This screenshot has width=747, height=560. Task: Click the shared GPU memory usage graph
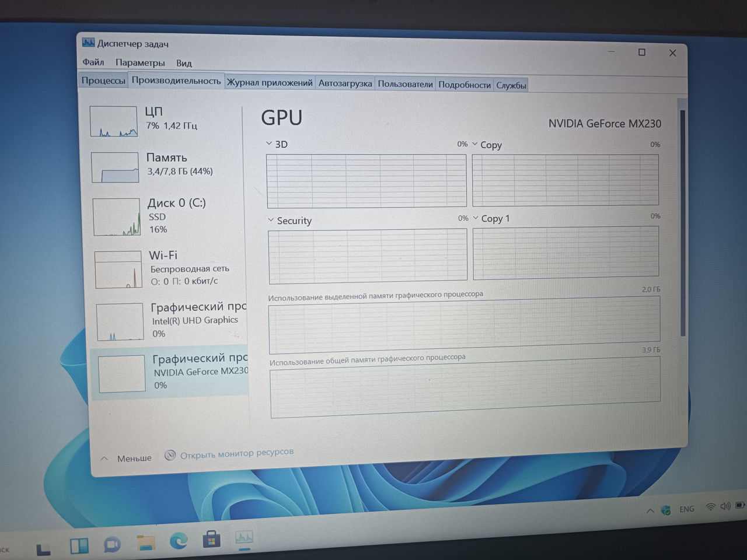click(x=466, y=387)
